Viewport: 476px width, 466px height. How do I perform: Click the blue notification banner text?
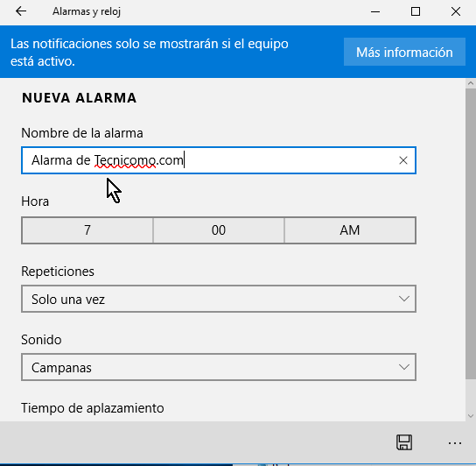click(150, 53)
